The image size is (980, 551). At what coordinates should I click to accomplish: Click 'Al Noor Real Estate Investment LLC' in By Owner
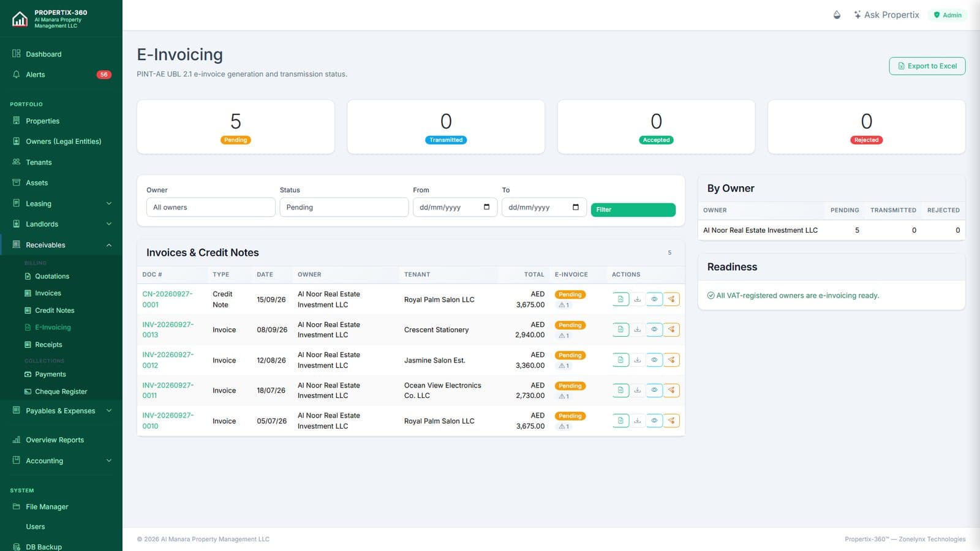760,230
